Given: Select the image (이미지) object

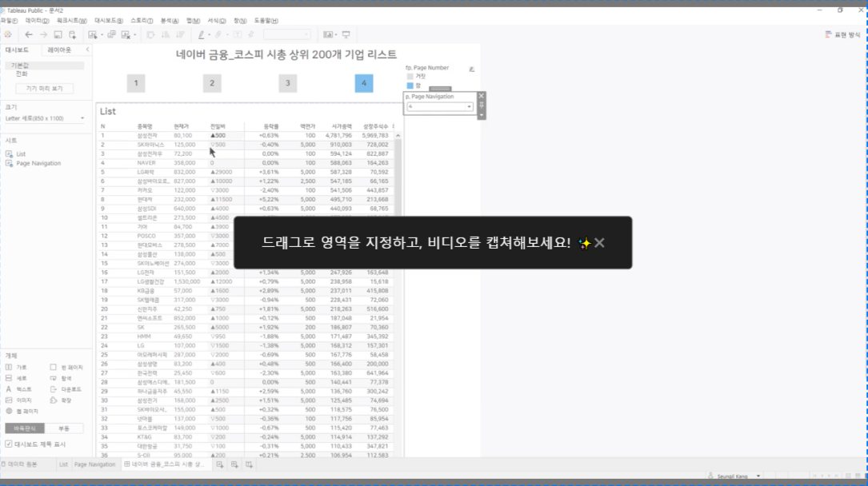Looking at the screenshot, I should coord(18,400).
